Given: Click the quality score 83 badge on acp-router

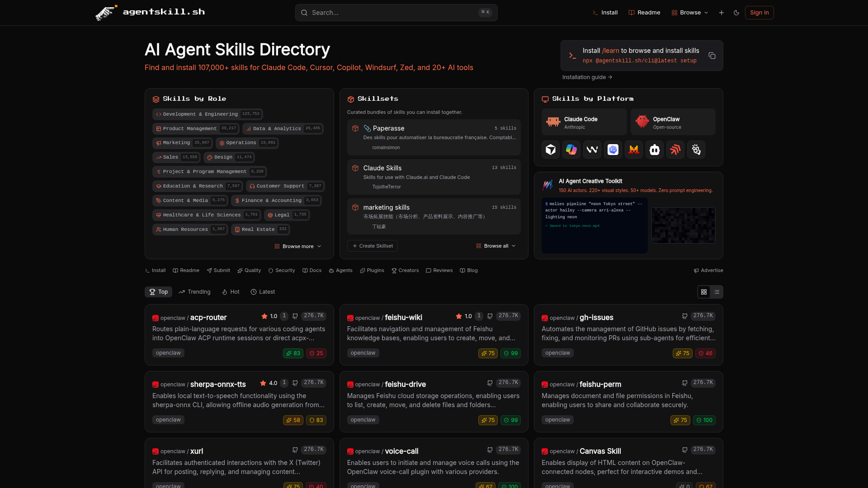Looking at the screenshot, I should 293,353.
